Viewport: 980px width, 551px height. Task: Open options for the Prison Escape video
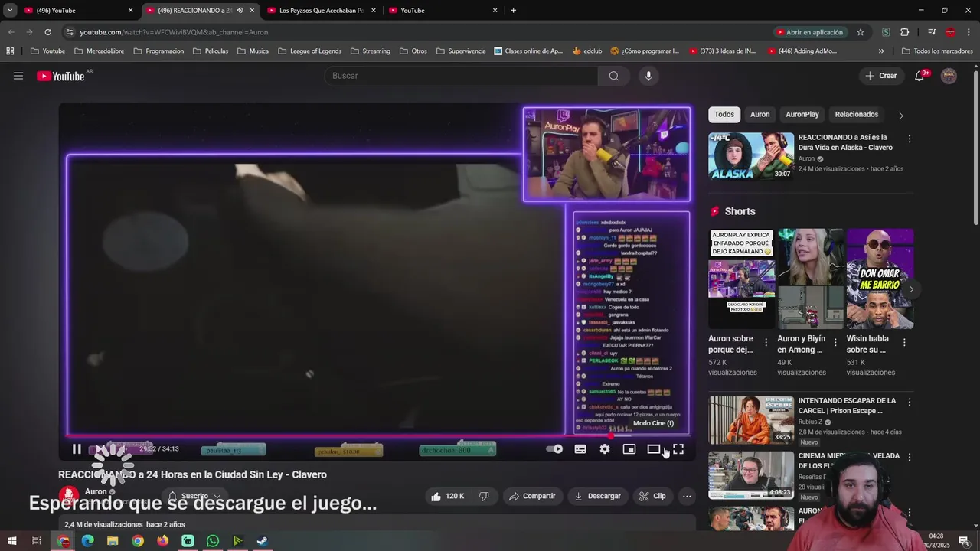point(910,402)
